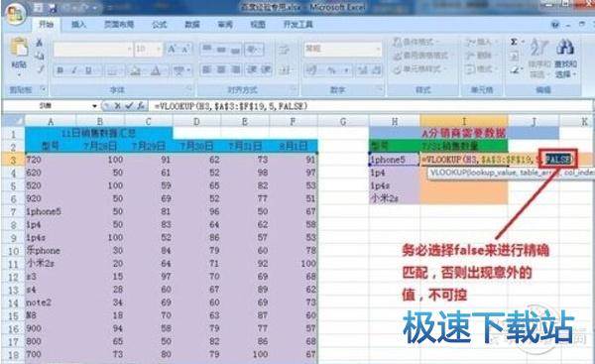Switch to the 插入 ribbon tab
The image size is (595, 364).
pyautogui.click(x=78, y=25)
